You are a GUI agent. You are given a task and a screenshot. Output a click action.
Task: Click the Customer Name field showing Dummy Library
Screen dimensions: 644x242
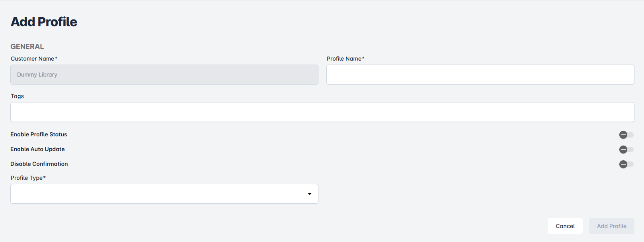(164, 75)
